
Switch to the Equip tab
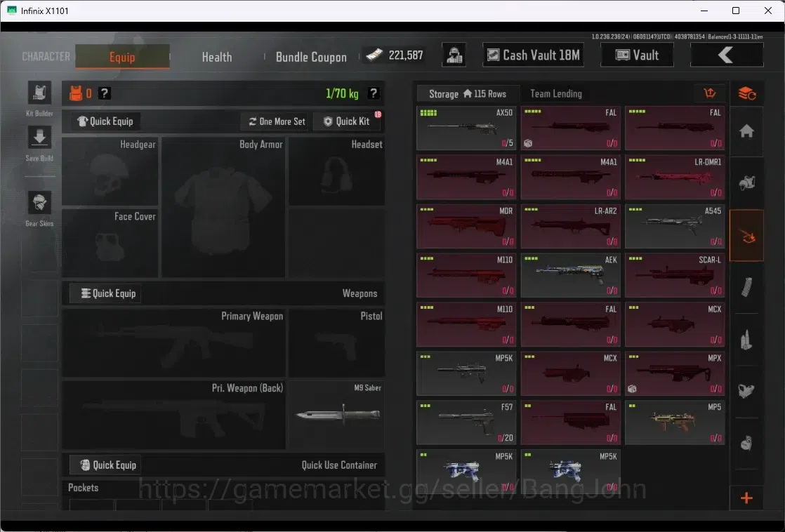coord(122,57)
